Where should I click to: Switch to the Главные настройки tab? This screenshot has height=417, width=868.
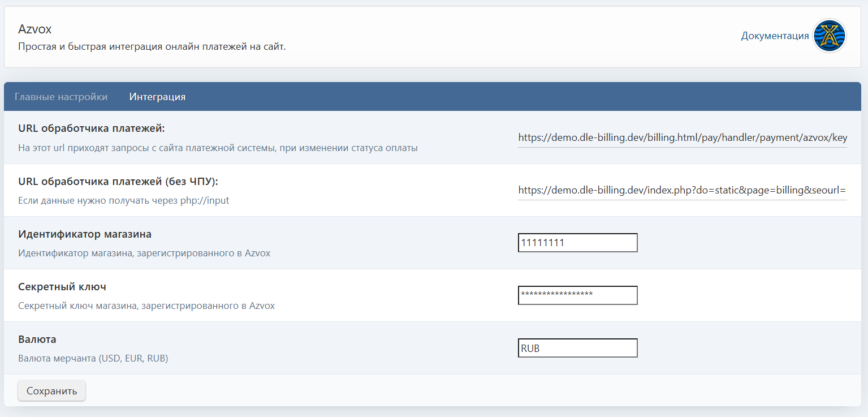[61, 97]
